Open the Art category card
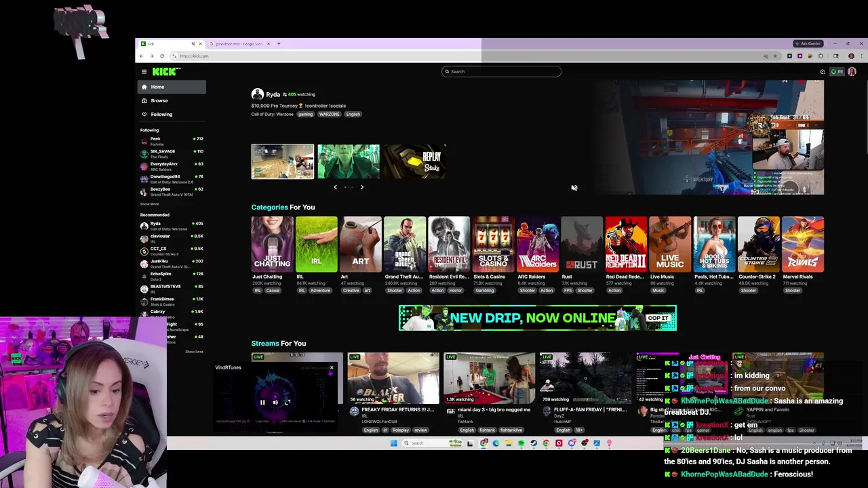This screenshot has width=868, height=488. [x=361, y=245]
